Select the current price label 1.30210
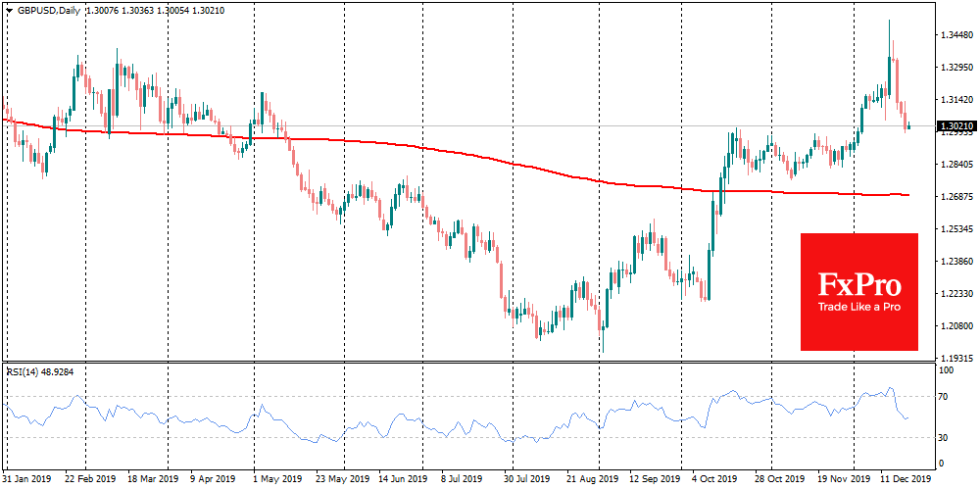This screenshot has height=490, width=980. click(x=955, y=126)
